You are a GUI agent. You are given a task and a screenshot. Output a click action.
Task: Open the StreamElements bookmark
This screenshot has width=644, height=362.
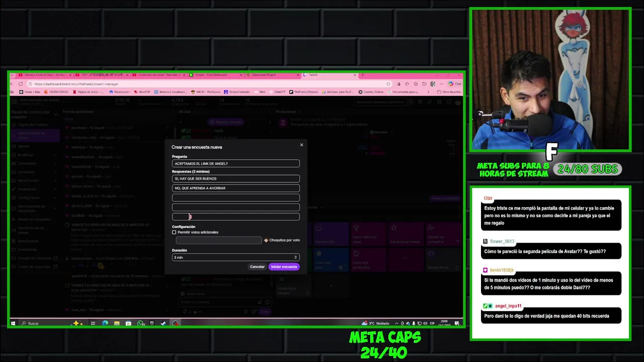pos(236,92)
